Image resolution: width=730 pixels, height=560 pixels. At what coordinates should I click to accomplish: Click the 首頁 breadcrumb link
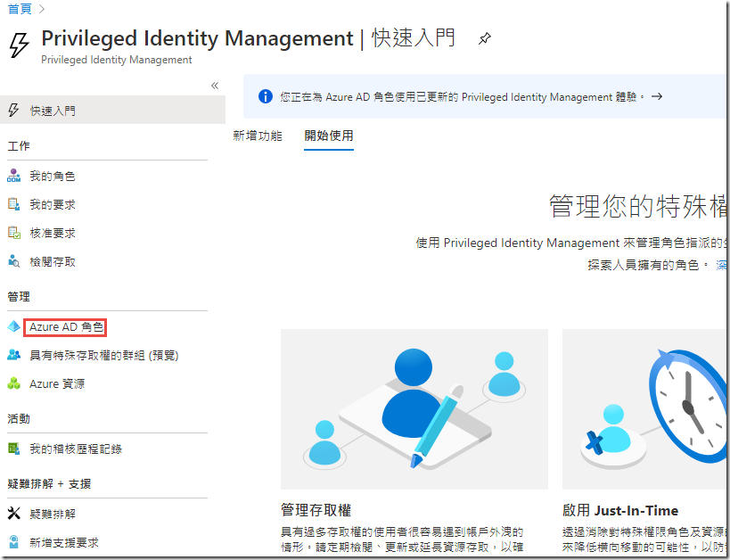tap(21, 9)
